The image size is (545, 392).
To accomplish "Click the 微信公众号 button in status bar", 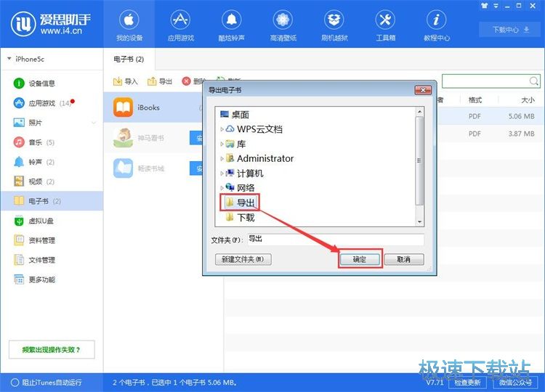I will [516, 383].
